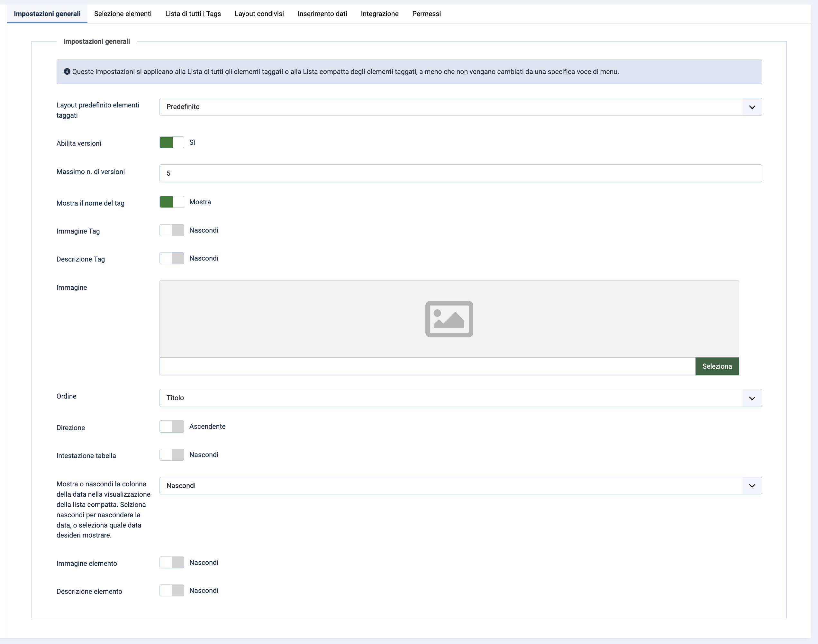Click the Descrizione elemento label
The image size is (818, 644).
(89, 591)
